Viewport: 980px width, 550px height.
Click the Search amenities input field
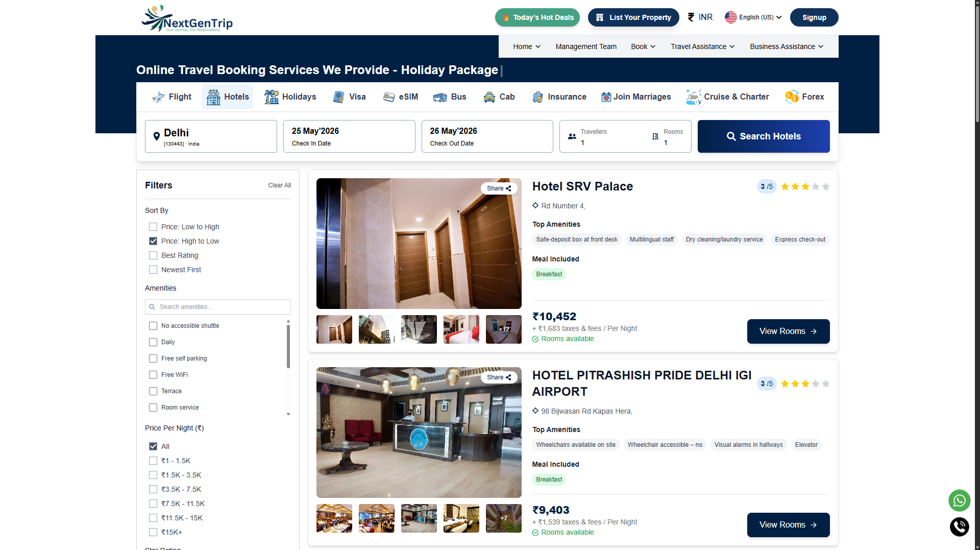pyautogui.click(x=218, y=307)
